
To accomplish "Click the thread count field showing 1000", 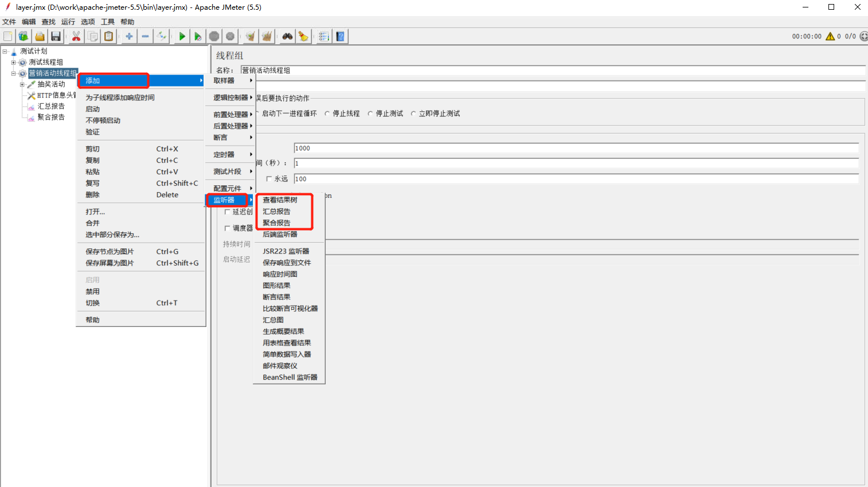I will click(576, 148).
